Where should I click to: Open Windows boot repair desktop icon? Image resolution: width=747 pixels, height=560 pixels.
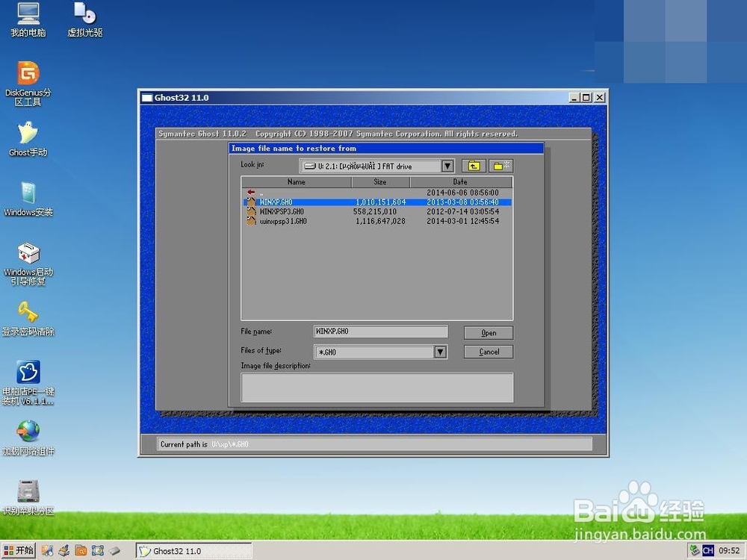pyautogui.click(x=28, y=264)
